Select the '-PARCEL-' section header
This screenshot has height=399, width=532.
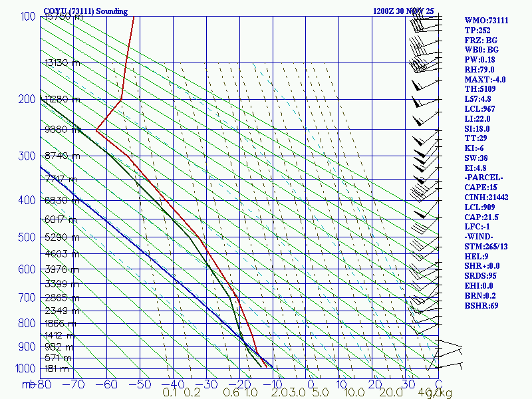pyautogui.click(x=483, y=178)
